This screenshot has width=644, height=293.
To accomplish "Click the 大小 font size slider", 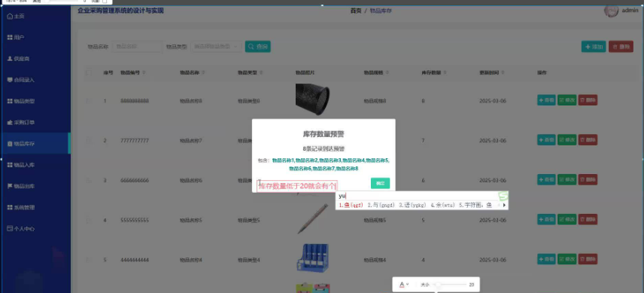I will click(x=450, y=285).
